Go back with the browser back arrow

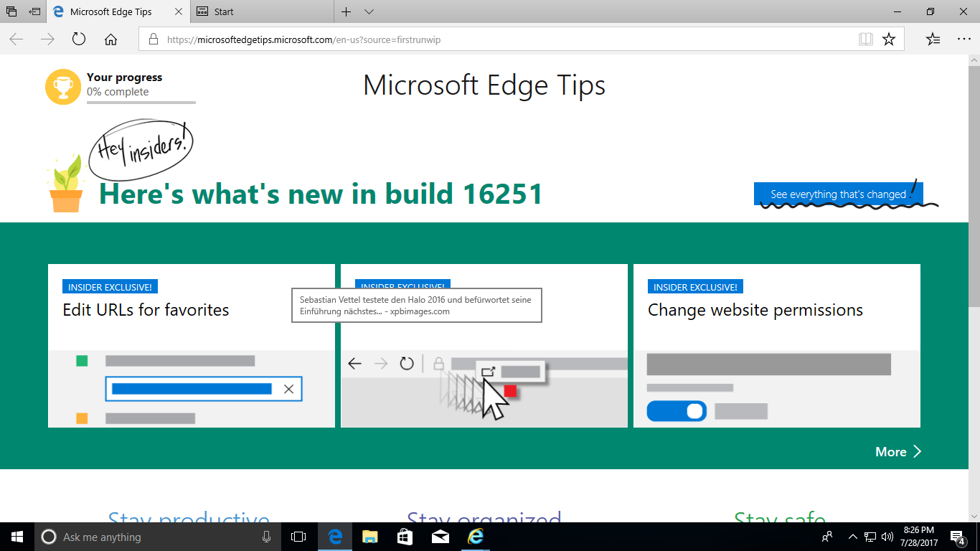pyautogui.click(x=16, y=39)
